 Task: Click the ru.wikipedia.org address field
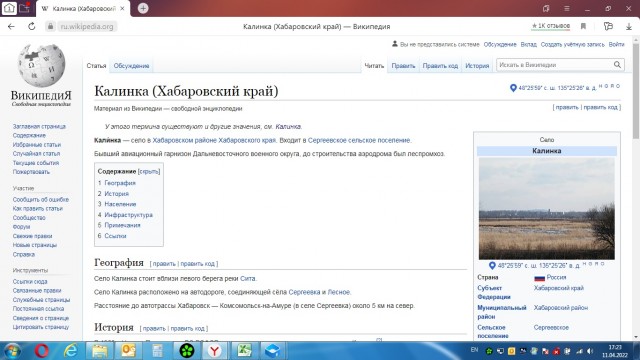(x=87, y=27)
